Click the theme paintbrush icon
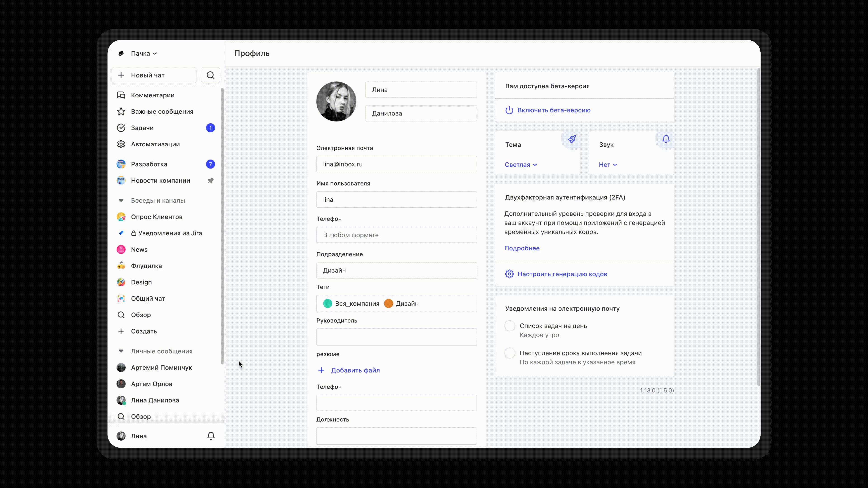This screenshot has width=868, height=488. [x=572, y=139]
